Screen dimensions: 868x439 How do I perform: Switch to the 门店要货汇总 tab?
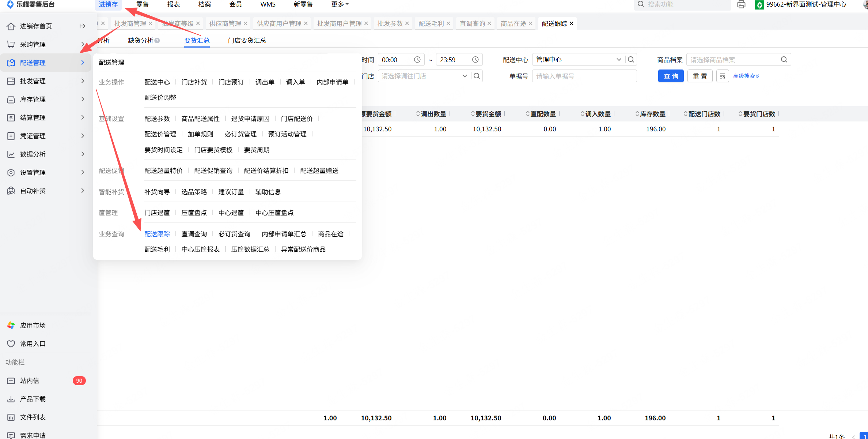pos(247,40)
